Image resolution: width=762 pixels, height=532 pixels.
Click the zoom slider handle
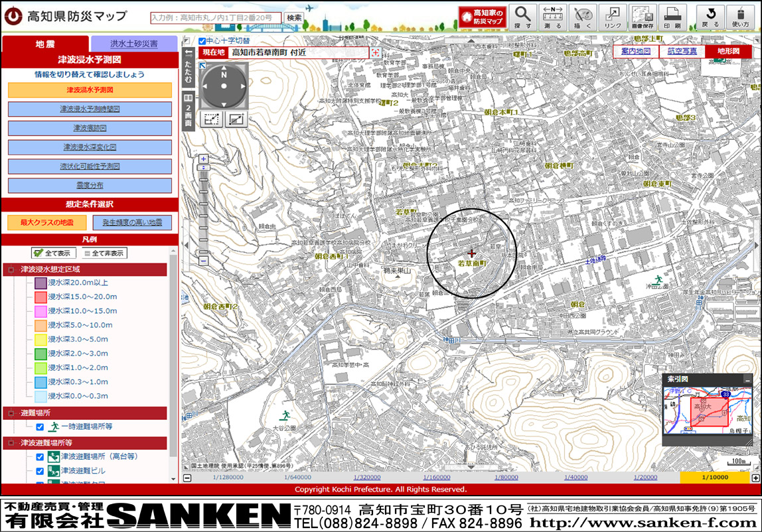tap(204, 168)
